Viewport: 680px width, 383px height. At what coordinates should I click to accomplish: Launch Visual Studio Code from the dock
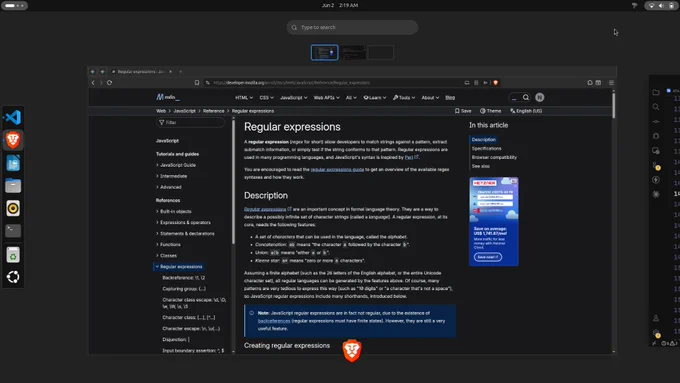(x=13, y=117)
